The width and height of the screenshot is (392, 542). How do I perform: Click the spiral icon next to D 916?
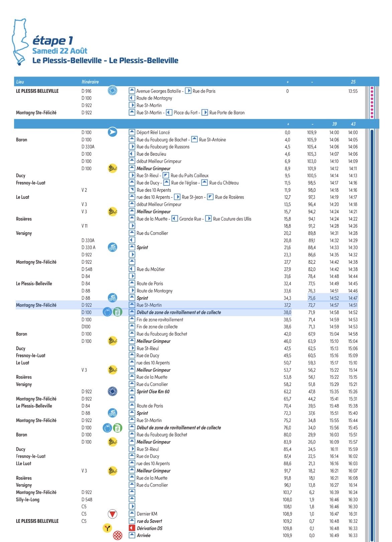(x=113, y=91)
